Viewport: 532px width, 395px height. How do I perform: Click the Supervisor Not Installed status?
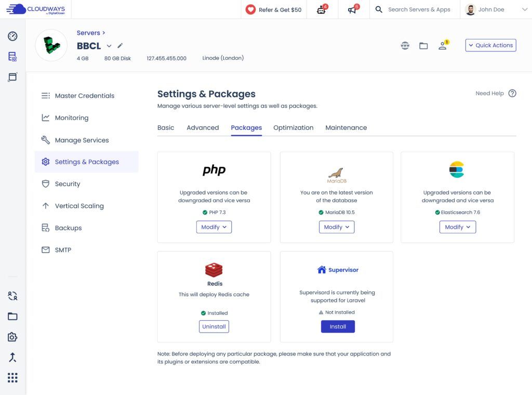tap(337, 312)
